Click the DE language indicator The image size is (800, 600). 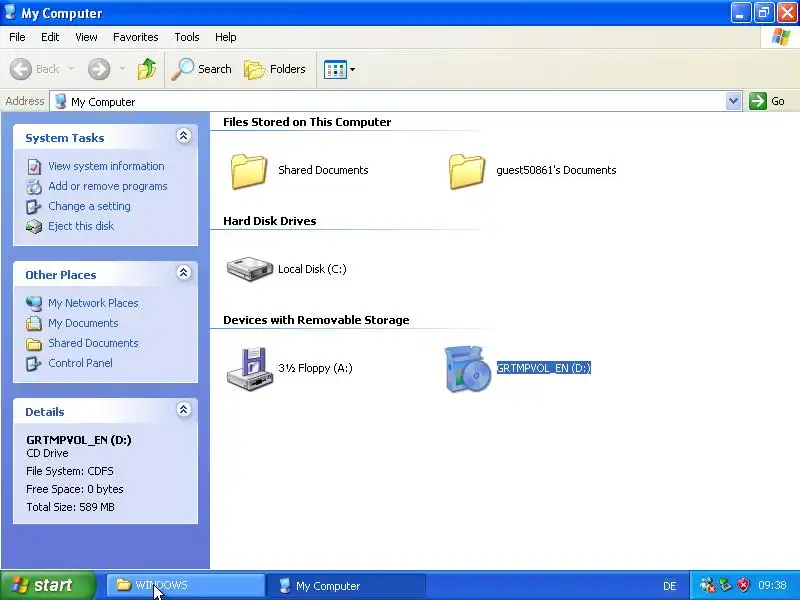point(670,586)
